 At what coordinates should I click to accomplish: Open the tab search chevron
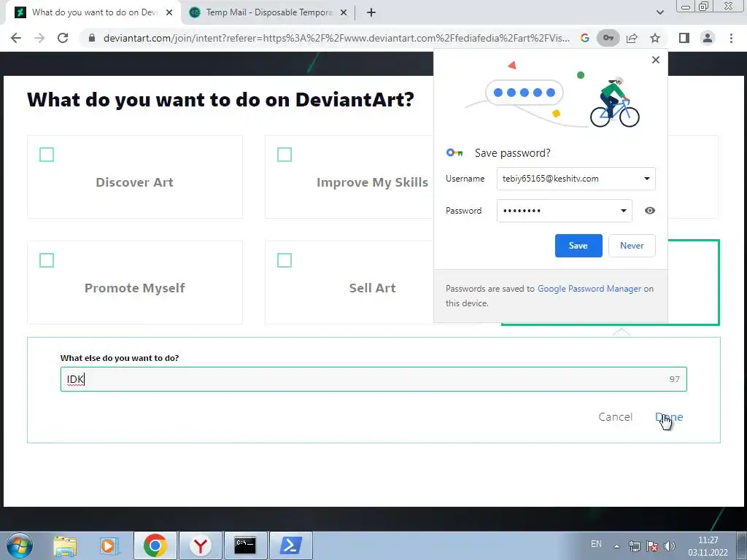(x=659, y=12)
